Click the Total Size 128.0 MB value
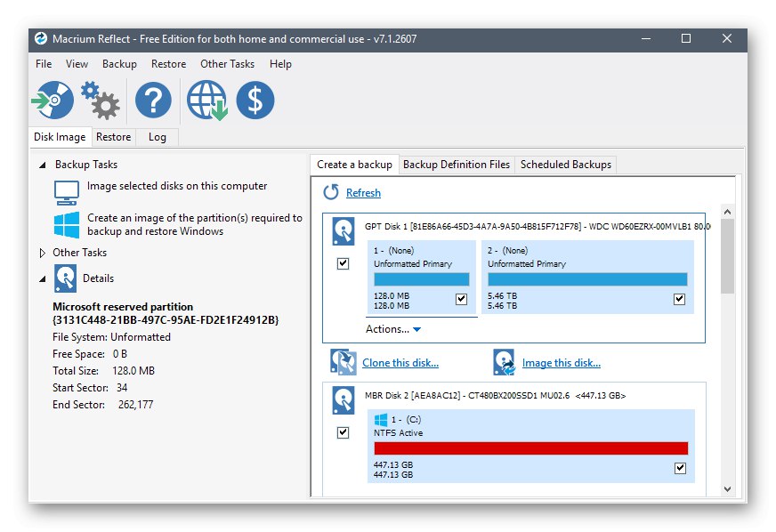 (133, 371)
